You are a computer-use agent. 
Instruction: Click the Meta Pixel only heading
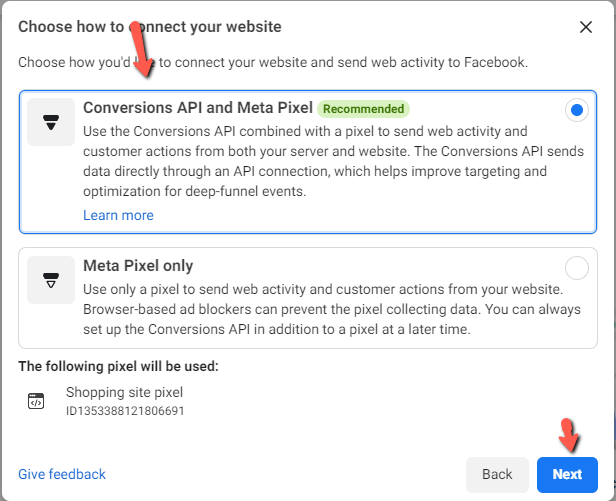[x=138, y=266]
